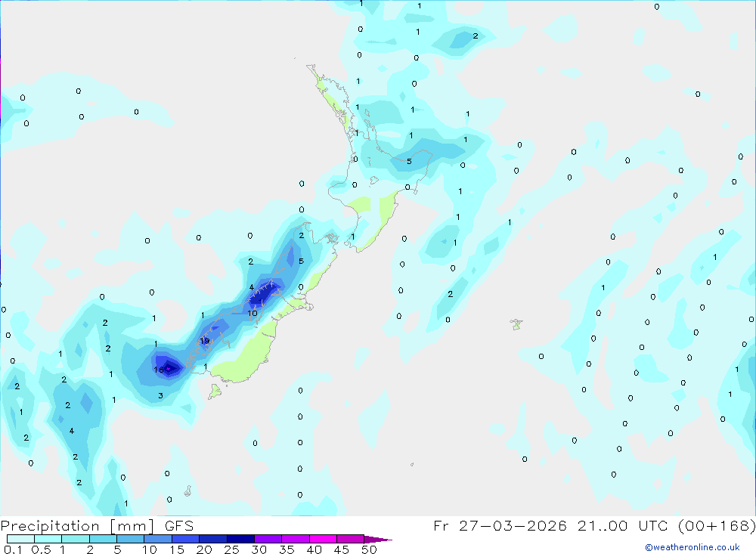
Task: Click the "(00+168)" forecast hour text
Action: coord(717,526)
